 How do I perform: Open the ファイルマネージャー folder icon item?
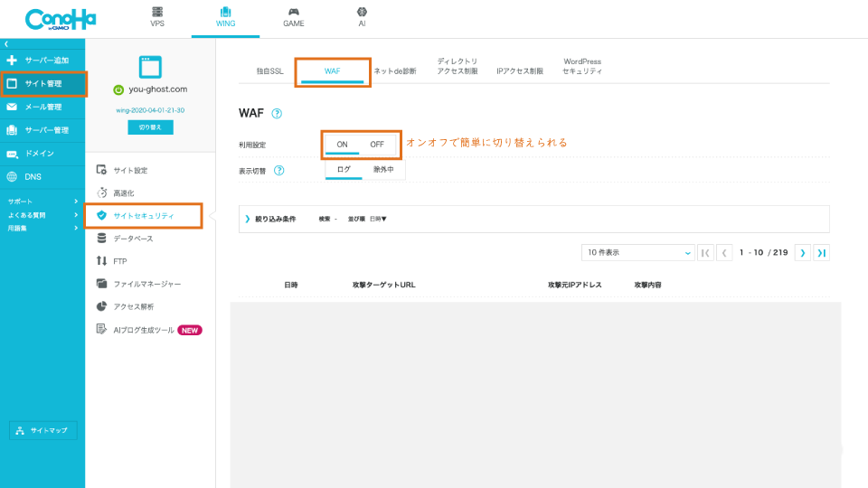pos(101,284)
